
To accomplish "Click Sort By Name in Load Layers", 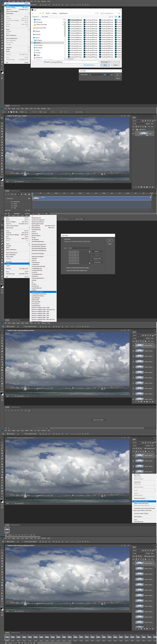I will 97,262.
